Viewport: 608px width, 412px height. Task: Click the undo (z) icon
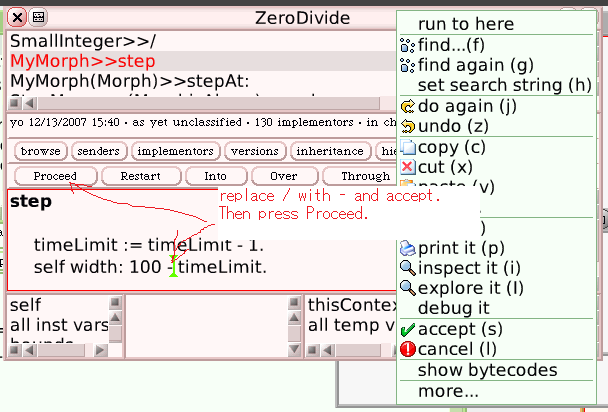click(x=407, y=126)
